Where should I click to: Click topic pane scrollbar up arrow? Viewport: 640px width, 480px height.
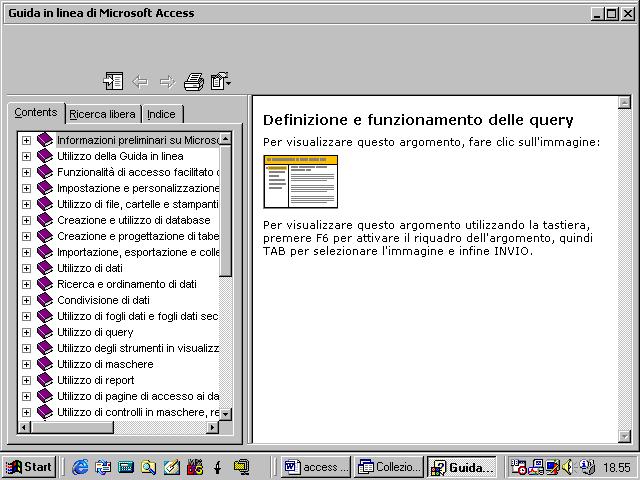click(624, 102)
